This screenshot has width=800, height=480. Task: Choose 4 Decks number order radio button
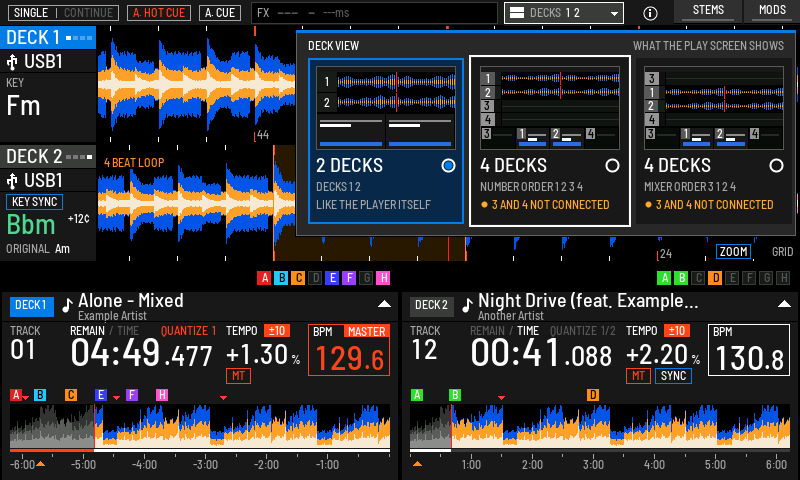click(612, 166)
